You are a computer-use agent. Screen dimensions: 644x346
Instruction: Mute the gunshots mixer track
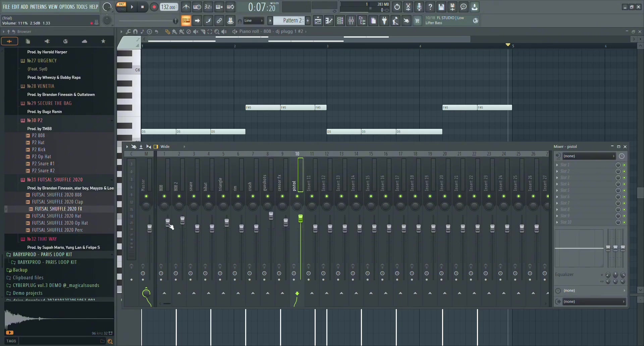pos(268,196)
